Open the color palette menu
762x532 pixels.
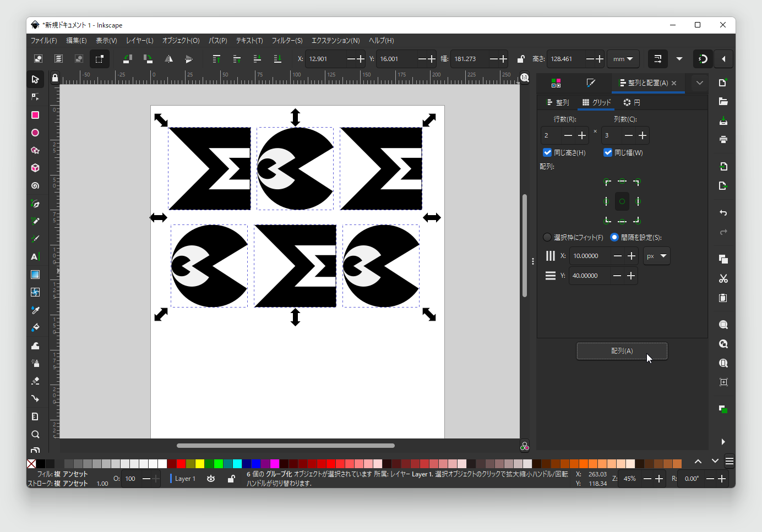[730, 461]
